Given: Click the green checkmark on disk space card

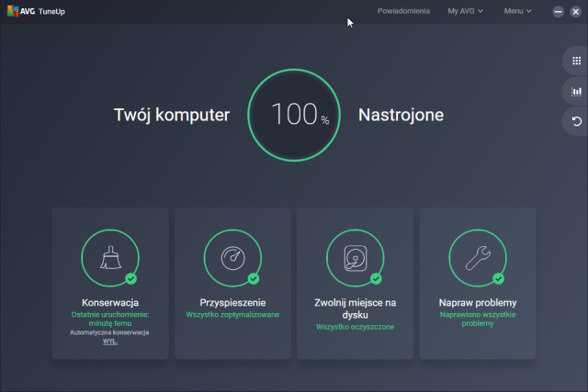Looking at the screenshot, I should click(376, 278).
